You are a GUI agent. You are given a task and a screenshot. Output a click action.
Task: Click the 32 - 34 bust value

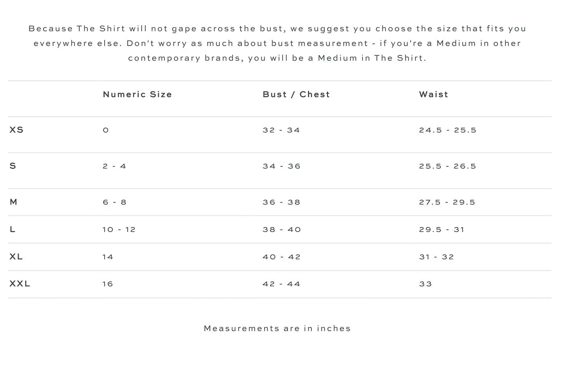[x=281, y=130]
